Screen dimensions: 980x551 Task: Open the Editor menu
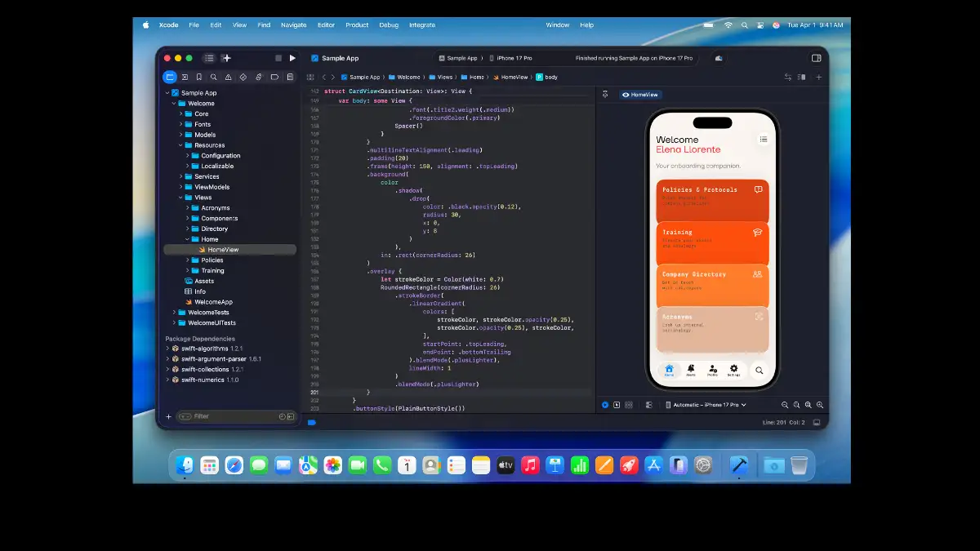(326, 25)
